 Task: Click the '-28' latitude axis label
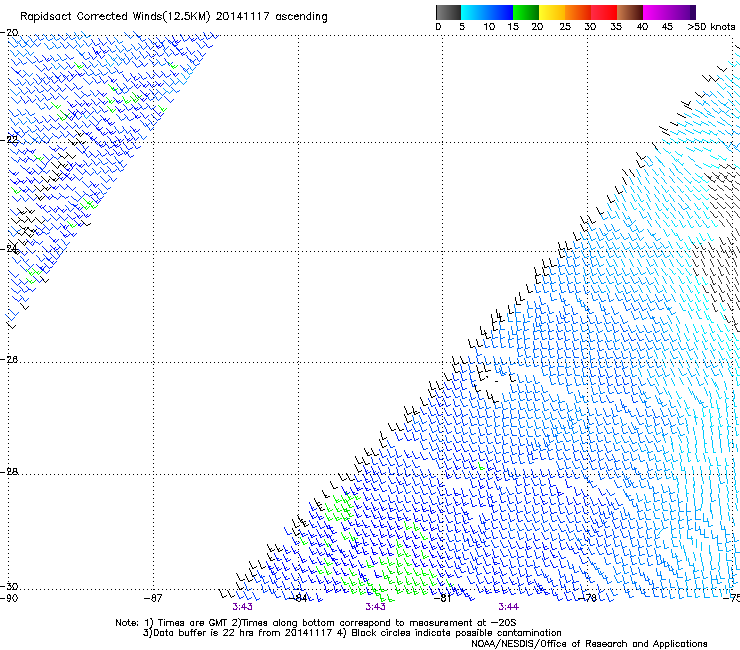tap(9, 472)
